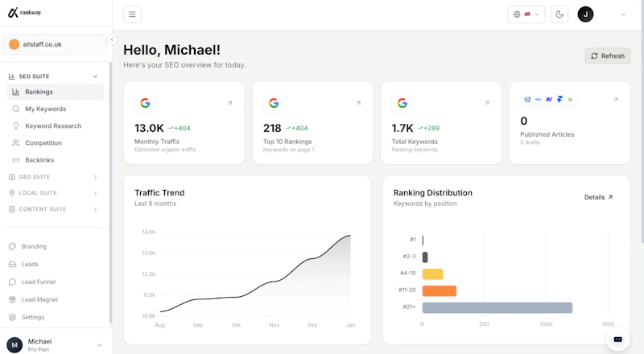Click the Traffic Trend line chart
644x354 pixels.
[254, 275]
